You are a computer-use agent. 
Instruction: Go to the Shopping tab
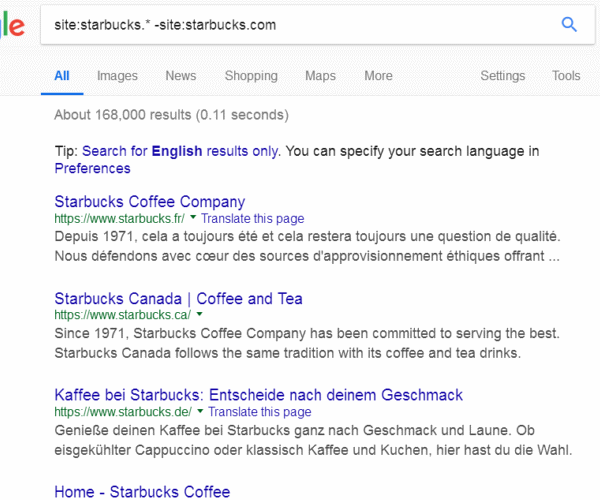pos(251,76)
